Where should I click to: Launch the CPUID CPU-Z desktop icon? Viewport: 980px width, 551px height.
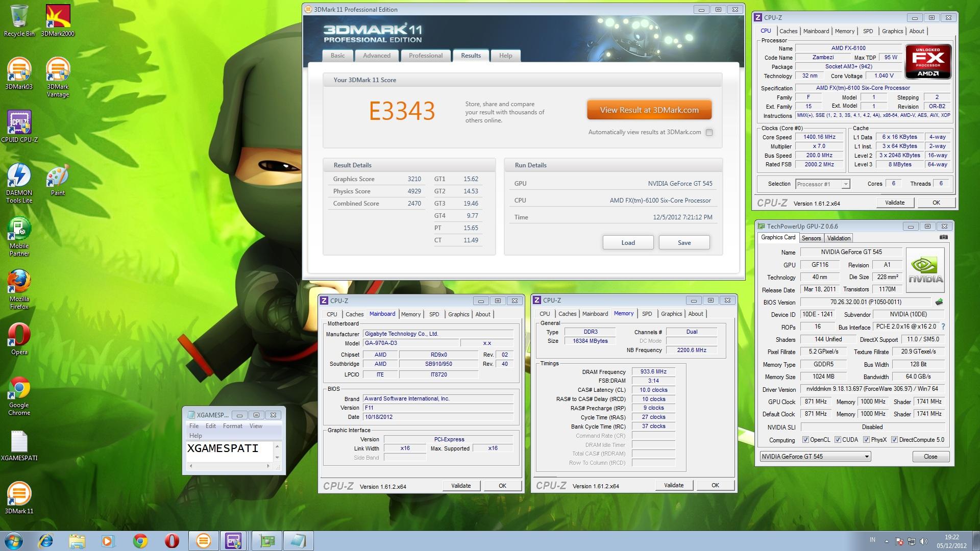click(19, 127)
